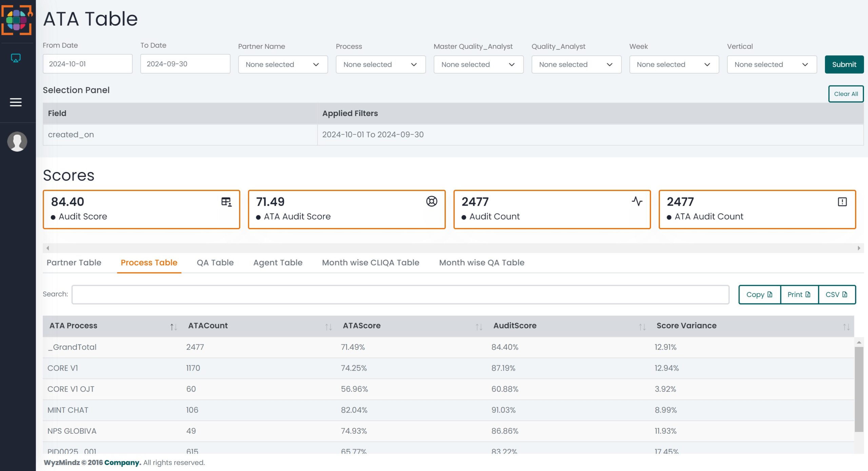Image resolution: width=868 pixels, height=471 pixels.
Task: Click the user avatar profile icon
Action: [x=17, y=142]
